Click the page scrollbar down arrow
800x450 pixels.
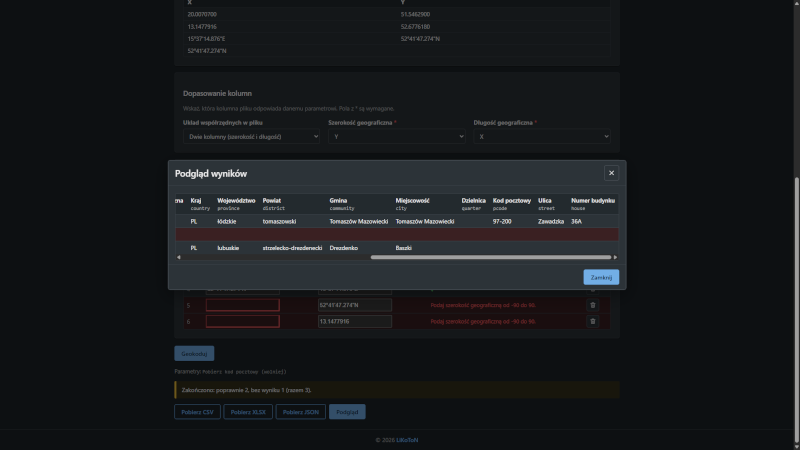796,446
